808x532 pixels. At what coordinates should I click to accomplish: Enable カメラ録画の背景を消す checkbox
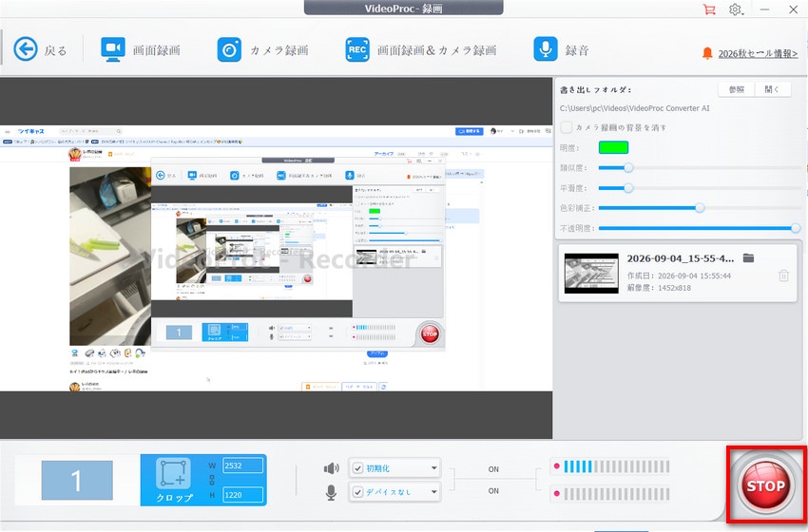(x=567, y=127)
